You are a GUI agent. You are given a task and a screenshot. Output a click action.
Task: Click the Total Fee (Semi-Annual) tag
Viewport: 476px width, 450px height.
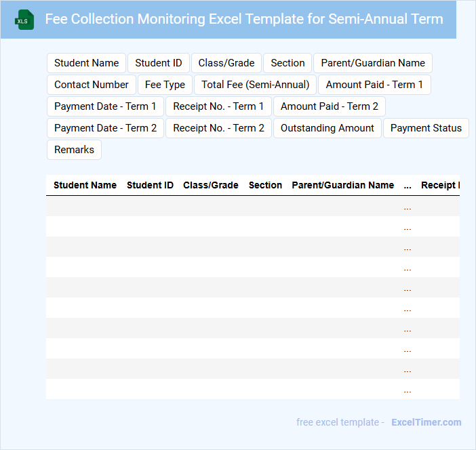pos(255,85)
